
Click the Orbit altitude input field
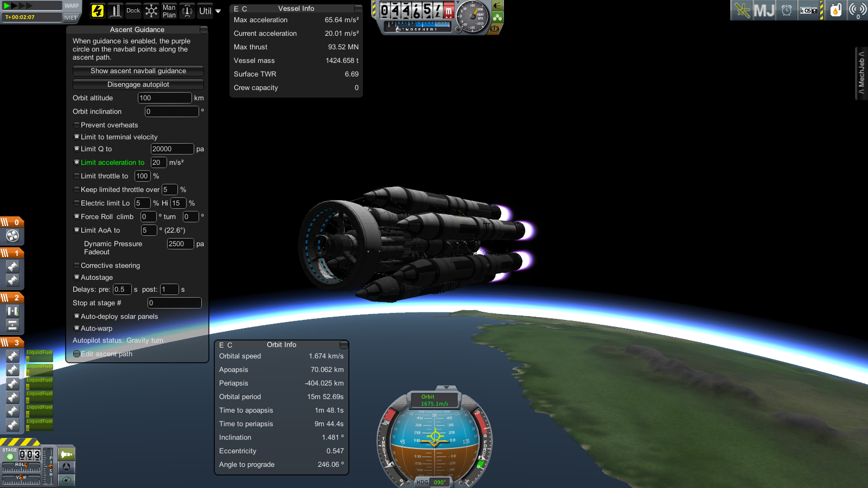coord(164,98)
